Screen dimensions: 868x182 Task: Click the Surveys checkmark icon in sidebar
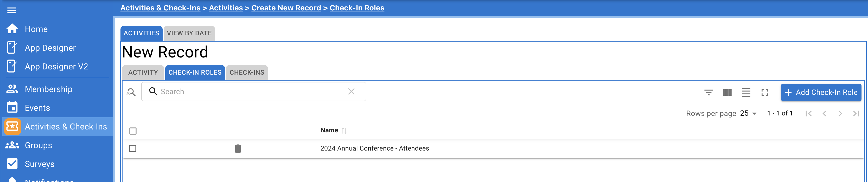[x=12, y=164]
